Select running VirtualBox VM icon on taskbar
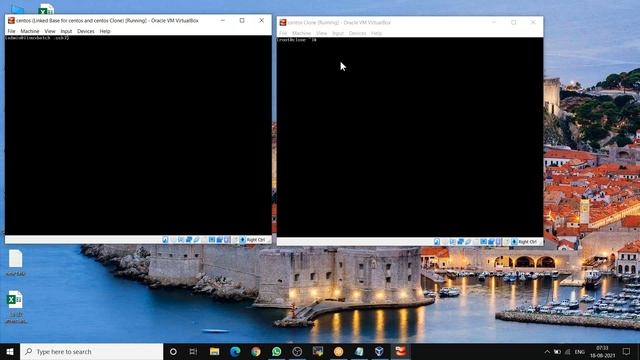Image resolution: width=640 pixels, height=360 pixels. pyautogui.click(x=400, y=351)
